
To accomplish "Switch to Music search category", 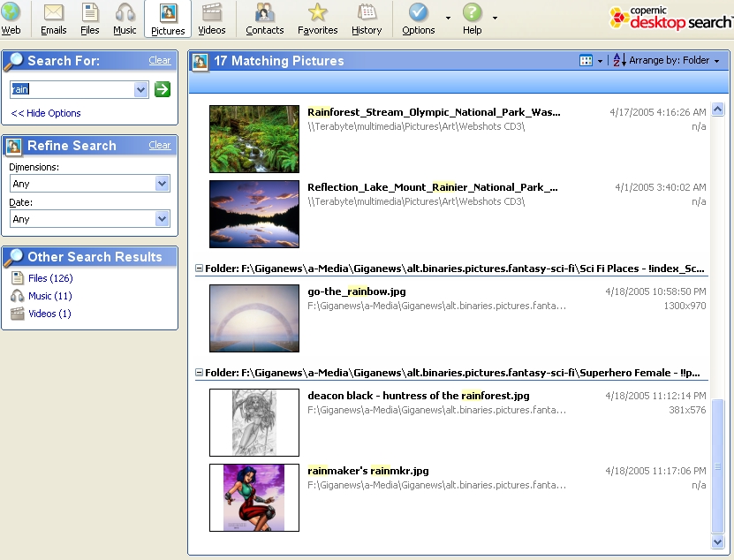I will pos(125,19).
